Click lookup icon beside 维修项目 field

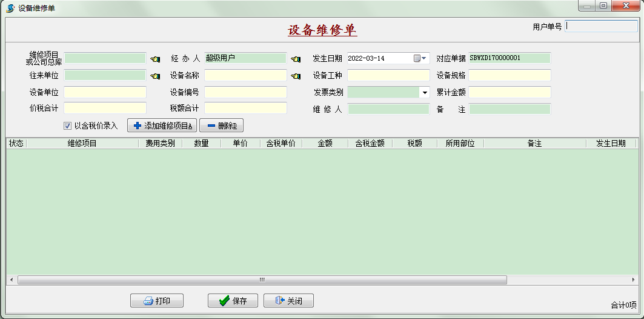tap(155, 59)
